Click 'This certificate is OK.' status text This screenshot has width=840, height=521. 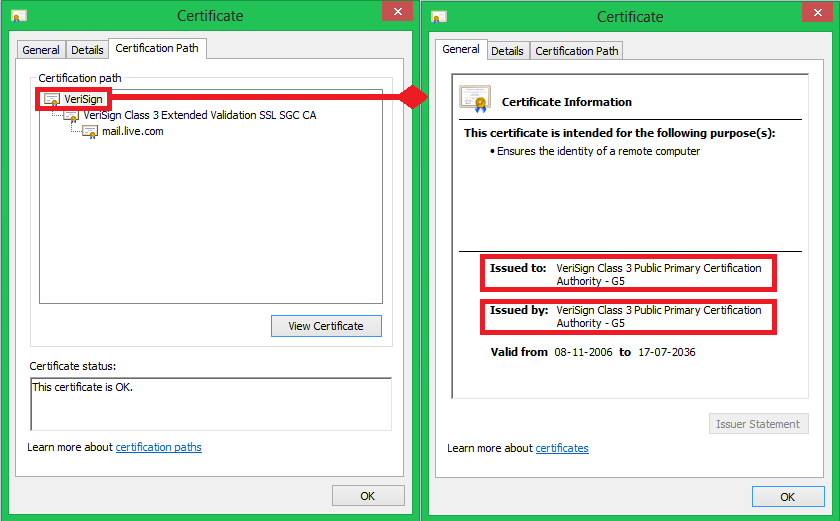click(82, 387)
